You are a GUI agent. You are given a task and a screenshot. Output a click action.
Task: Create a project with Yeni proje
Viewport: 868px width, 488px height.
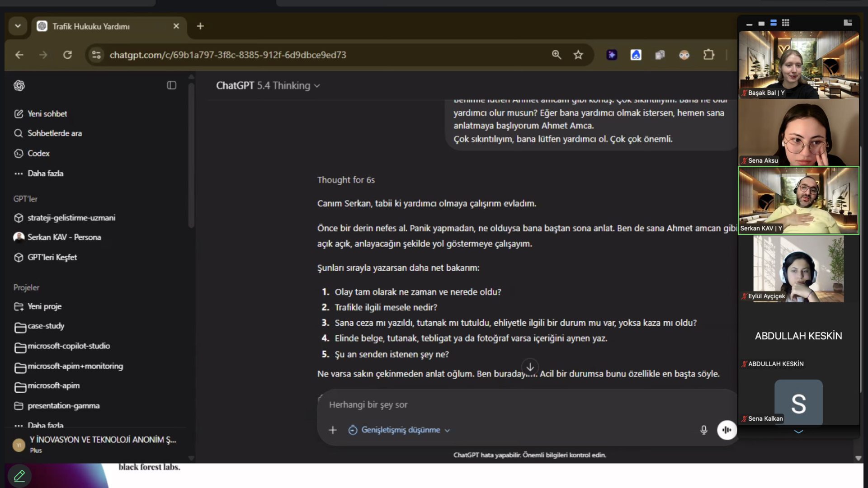click(x=45, y=306)
